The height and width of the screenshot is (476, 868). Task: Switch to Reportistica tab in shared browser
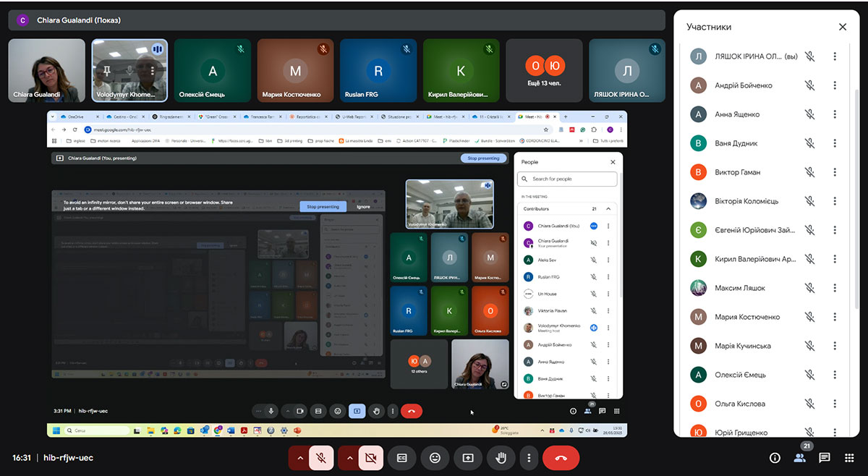click(310, 116)
